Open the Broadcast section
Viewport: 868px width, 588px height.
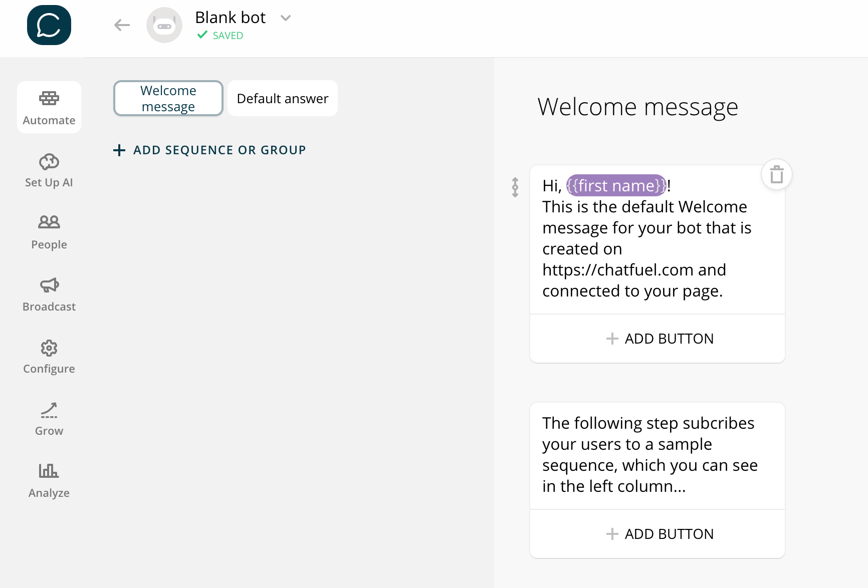(49, 295)
